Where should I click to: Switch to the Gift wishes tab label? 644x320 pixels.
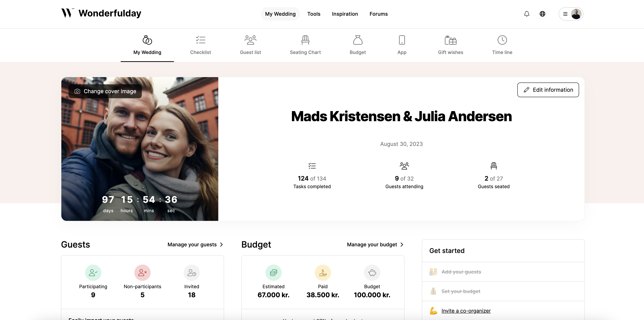point(450,52)
